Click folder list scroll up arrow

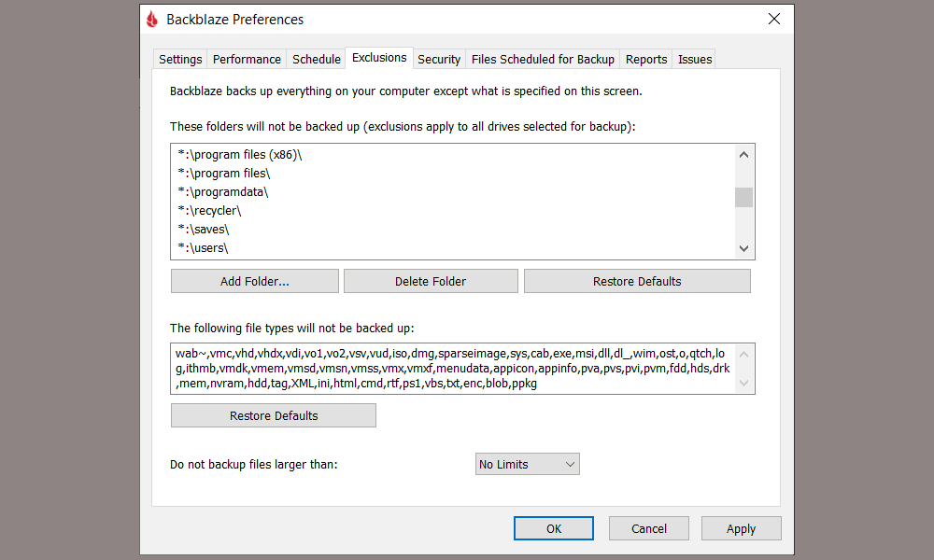click(x=743, y=155)
